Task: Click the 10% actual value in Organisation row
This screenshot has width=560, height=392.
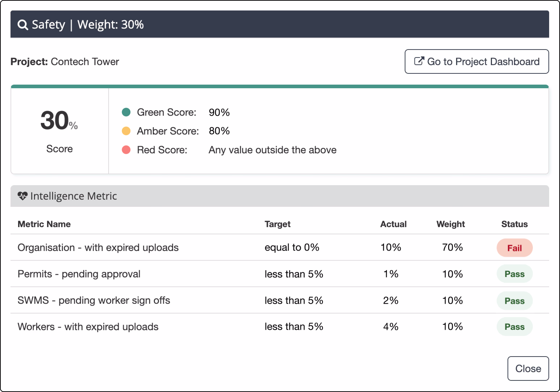Action: [391, 247]
